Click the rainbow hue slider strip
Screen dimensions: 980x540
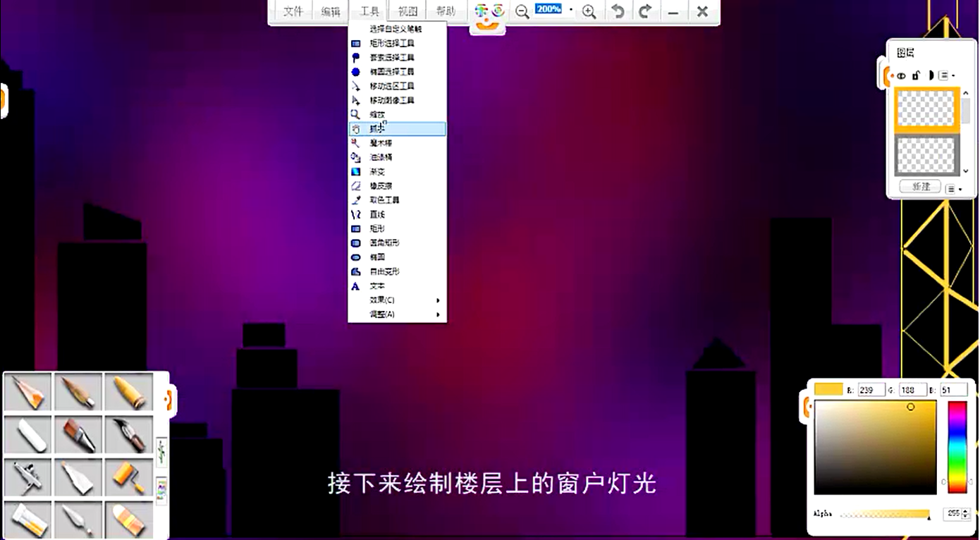957,446
